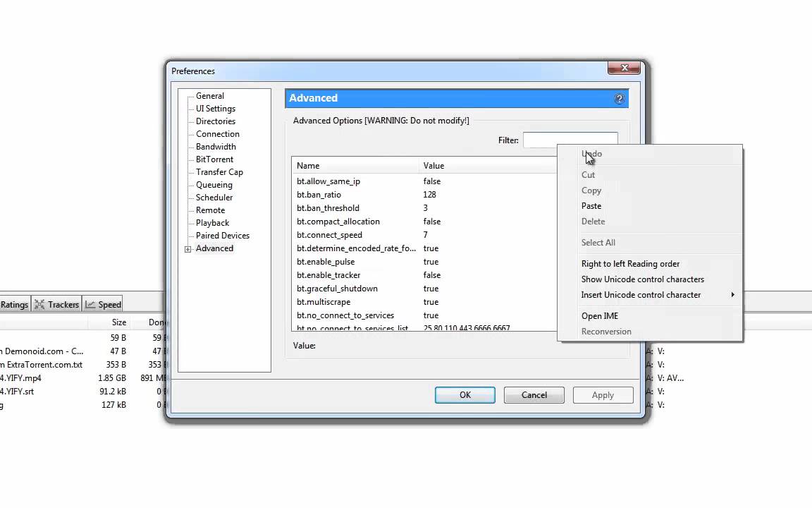Image resolution: width=812 pixels, height=508 pixels.
Task: Click Undo in the context menu
Action: tap(591, 154)
